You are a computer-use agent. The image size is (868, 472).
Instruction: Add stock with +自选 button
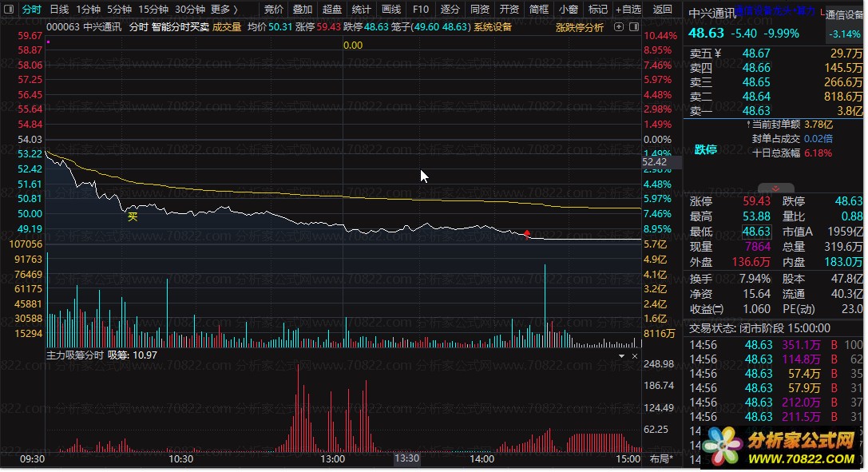click(x=628, y=10)
